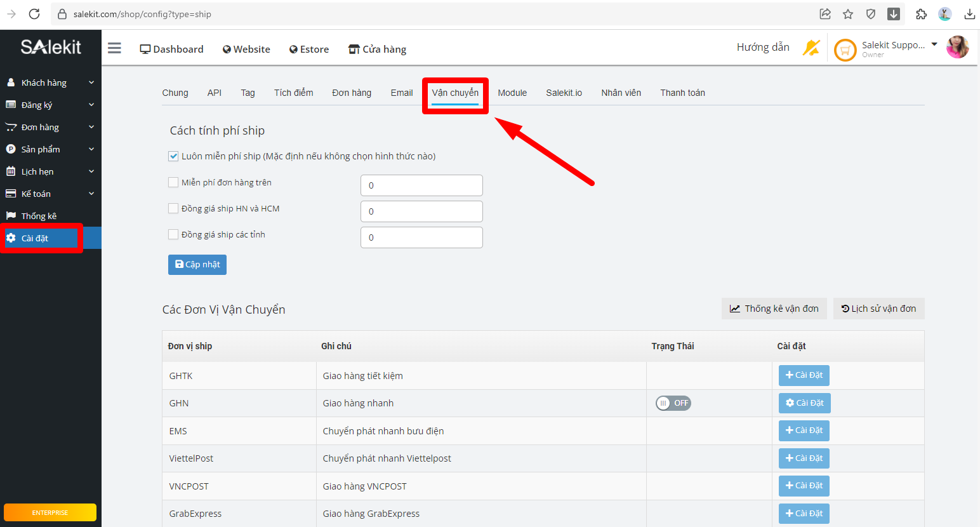Click Cài Đặt for GHTK
980x527 pixels.
tap(804, 375)
